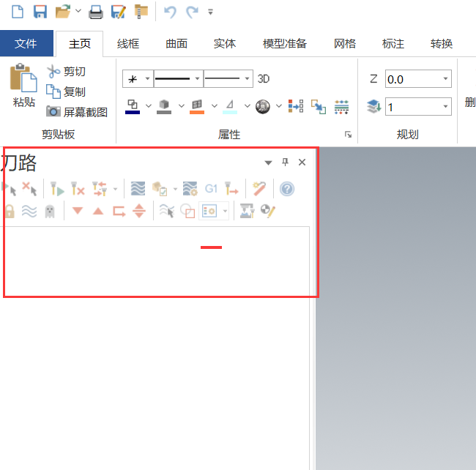Image resolution: width=476 pixels, height=470 pixels.
Task: Open the Z depth dropdown arrow
Action: point(445,79)
